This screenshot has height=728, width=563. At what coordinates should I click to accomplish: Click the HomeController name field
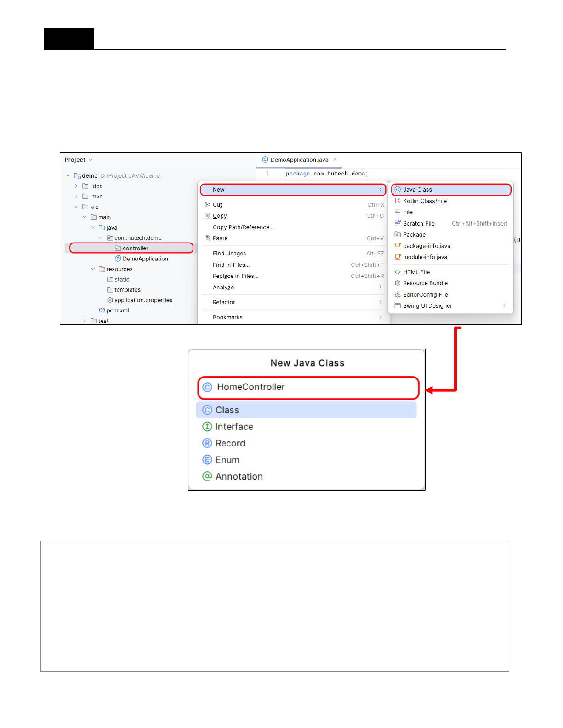(308, 387)
